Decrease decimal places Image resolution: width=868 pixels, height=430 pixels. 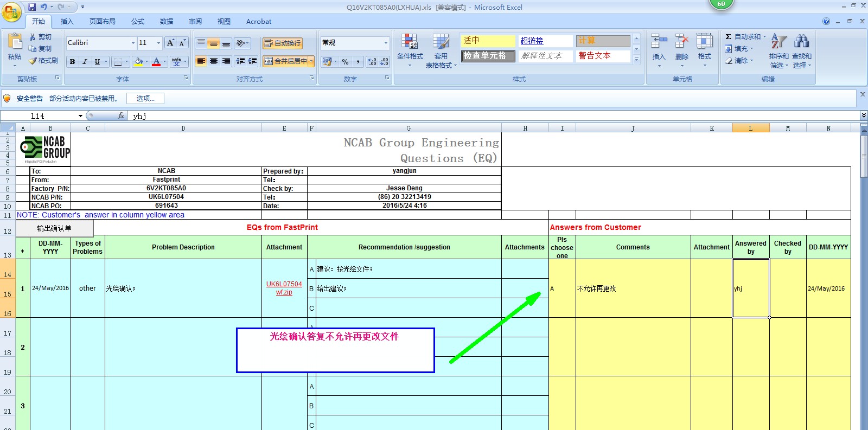(384, 62)
